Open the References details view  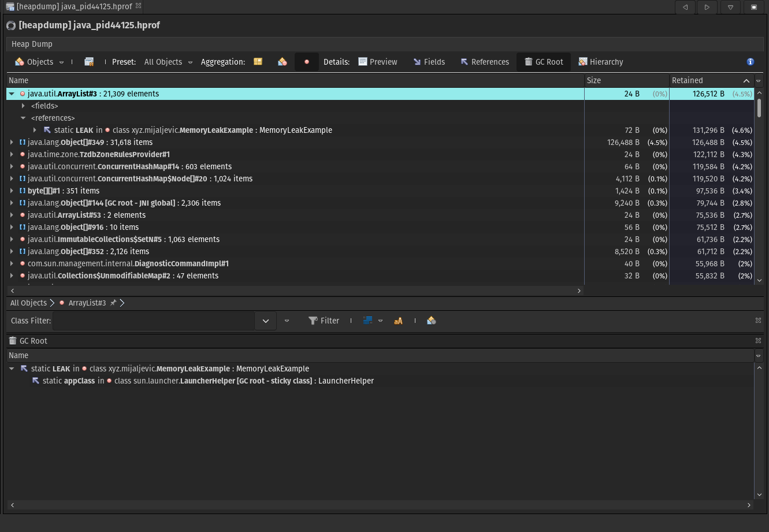click(x=484, y=62)
